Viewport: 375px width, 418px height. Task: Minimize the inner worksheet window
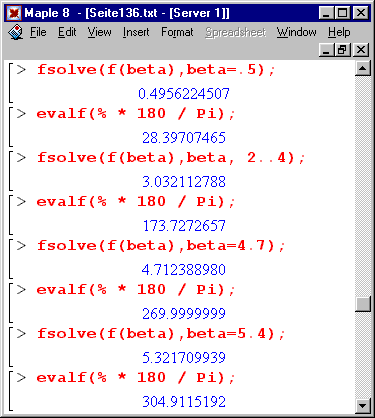[327, 50]
